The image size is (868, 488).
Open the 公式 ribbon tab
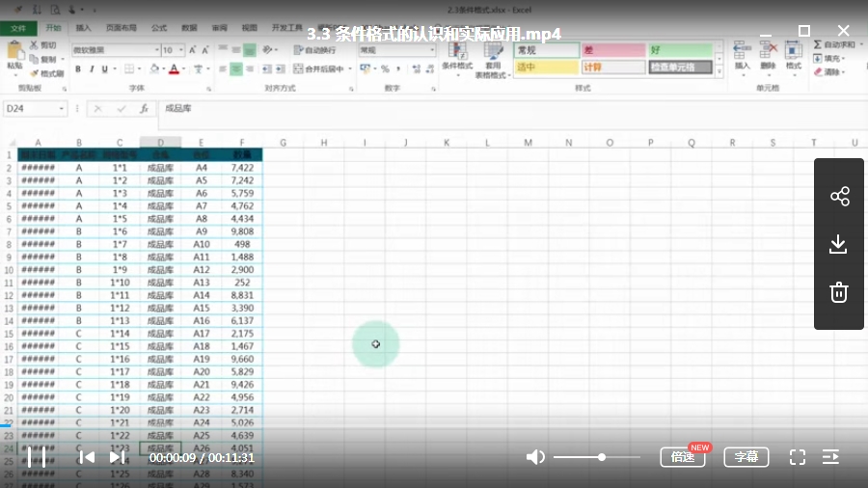coord(159,28)
